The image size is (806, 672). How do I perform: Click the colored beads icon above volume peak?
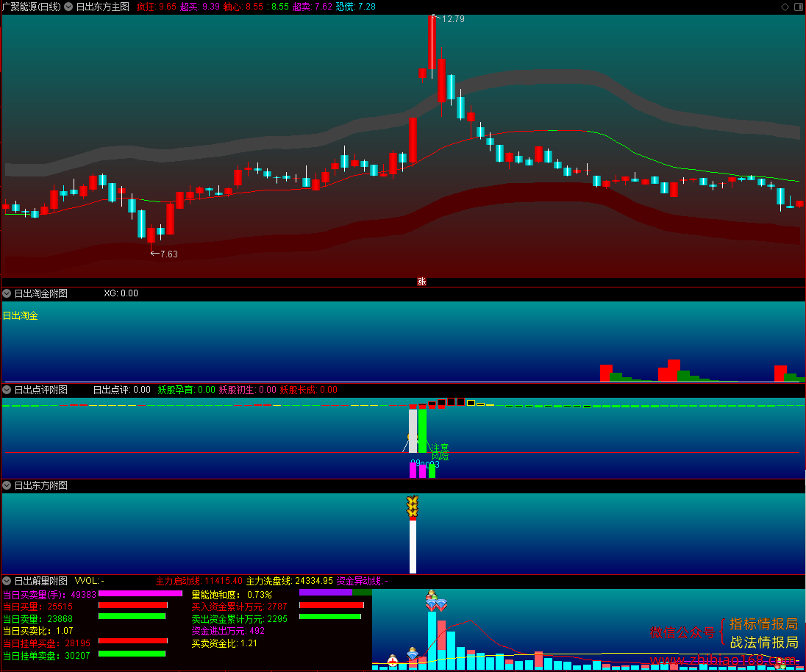point(431,595)
